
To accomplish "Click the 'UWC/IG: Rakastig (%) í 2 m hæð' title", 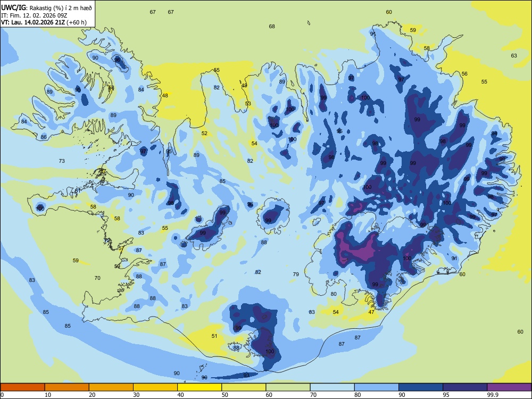I will 46,8.
